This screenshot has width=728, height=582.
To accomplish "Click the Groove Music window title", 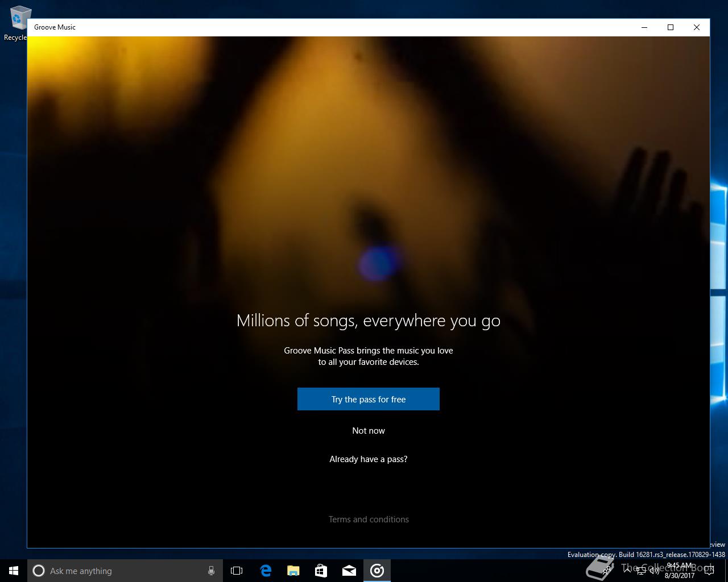I will point(55,27).
